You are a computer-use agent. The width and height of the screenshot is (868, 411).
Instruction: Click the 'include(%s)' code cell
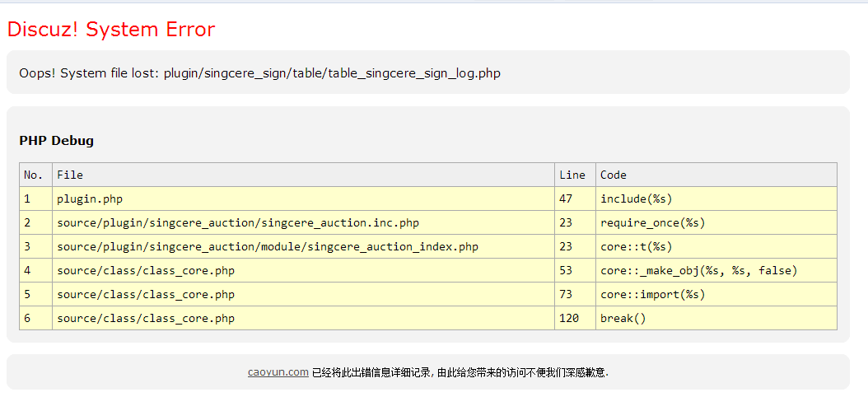tap(716, 198)
